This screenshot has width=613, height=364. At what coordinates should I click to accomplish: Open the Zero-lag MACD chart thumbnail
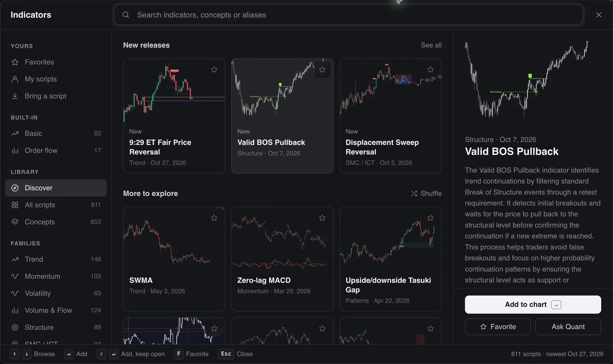282,239
